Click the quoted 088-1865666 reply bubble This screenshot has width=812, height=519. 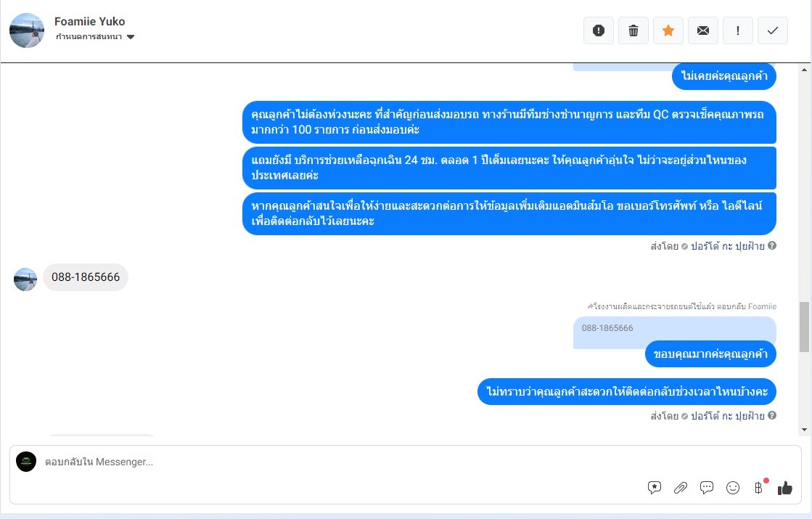[674, 328]
